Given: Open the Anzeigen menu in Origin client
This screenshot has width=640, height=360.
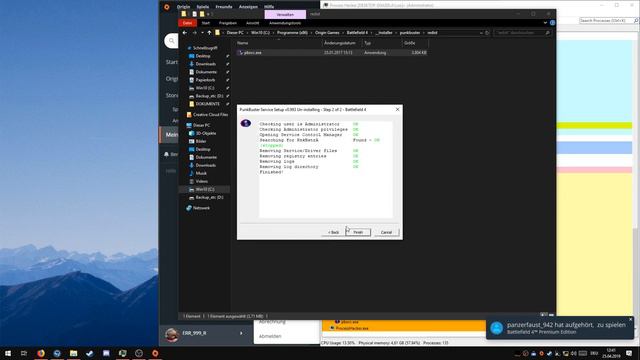Looking at the screenshot, I should [248, 7].
